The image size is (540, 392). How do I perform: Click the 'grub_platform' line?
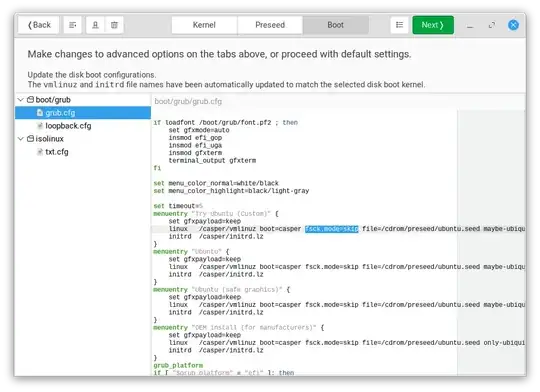(x=178, y=365)
